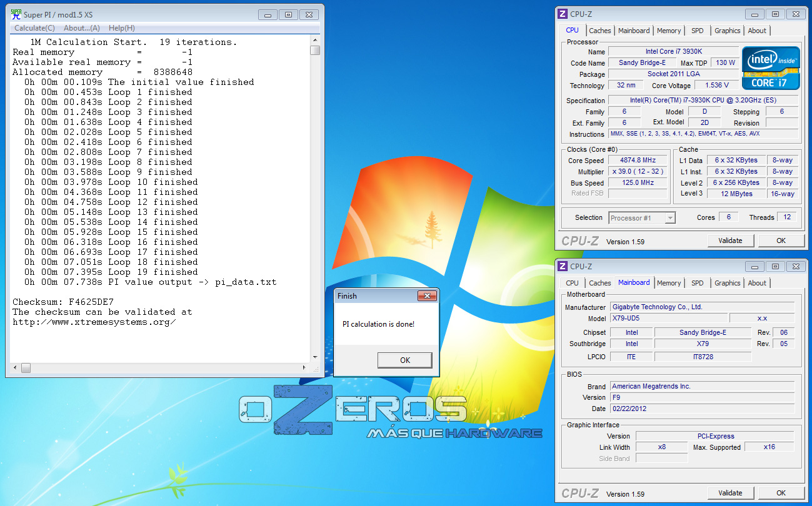This screenshot has width=812, height=506.
Task: Select CPU tab in lower CPU-Z window
Action: [x=572, y=283]
